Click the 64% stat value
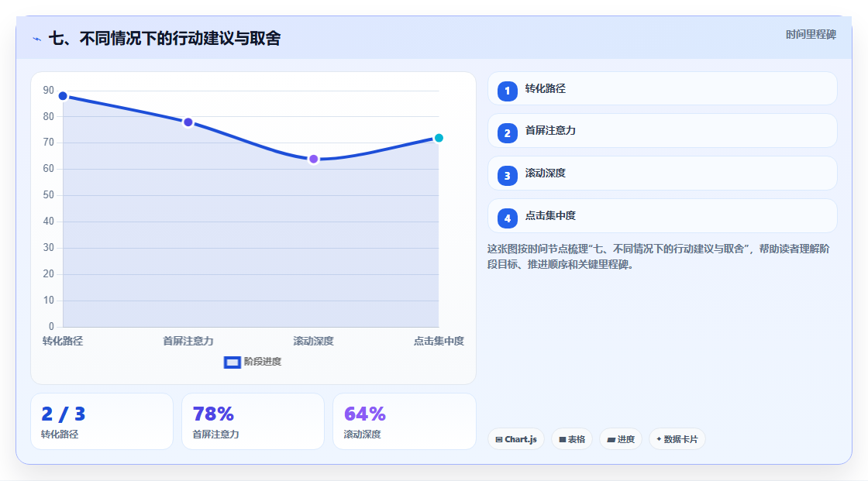868x481 pixels. [365, 414]
